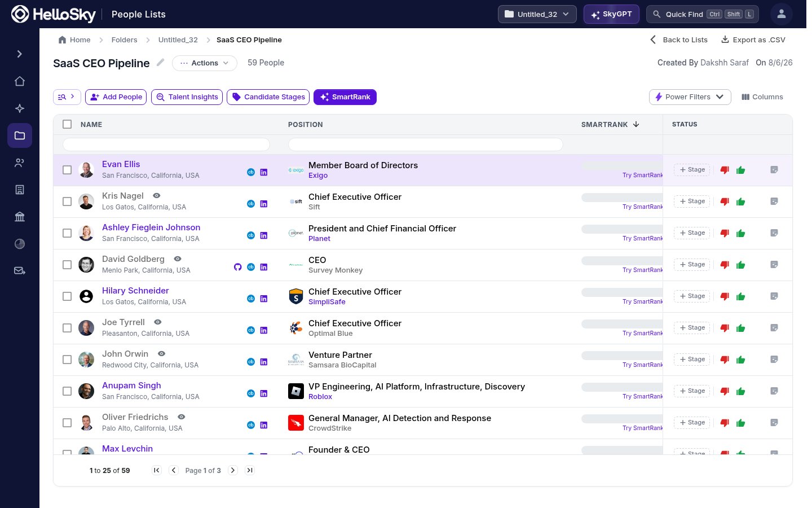Give Evan Ellis a thumbs up
Screen dimensions: 812x508
pyautogui.click(x=741, y=170)
